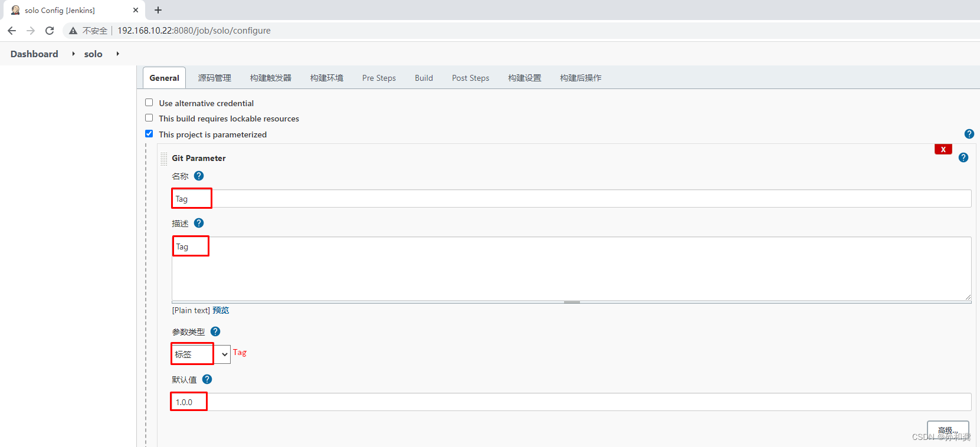The height and width of the screenshot is (447, 980).
Task: Switch to the 构建环境 tab
Action: (327, 78)
